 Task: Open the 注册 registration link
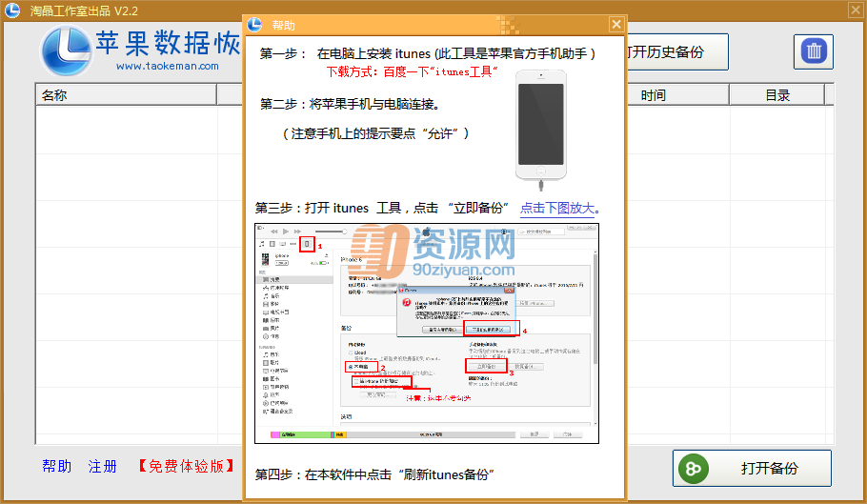(103, 467)
